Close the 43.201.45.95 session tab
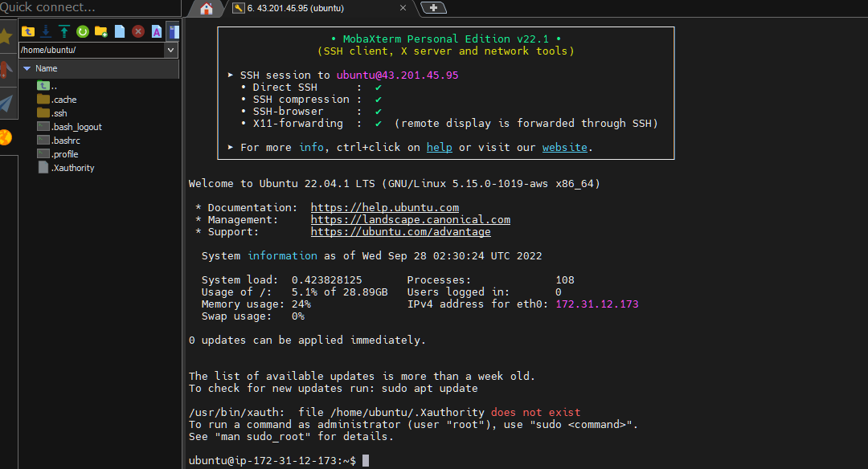Viewport: 868px width, 469px height. click(x=403, y=8)
